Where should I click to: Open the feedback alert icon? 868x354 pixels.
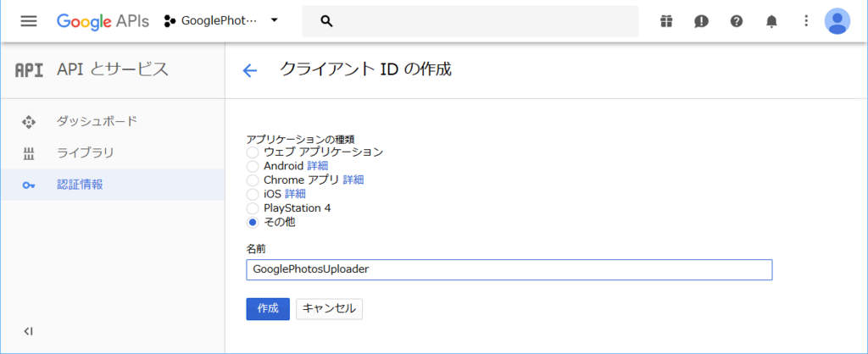tap(701, 21)
